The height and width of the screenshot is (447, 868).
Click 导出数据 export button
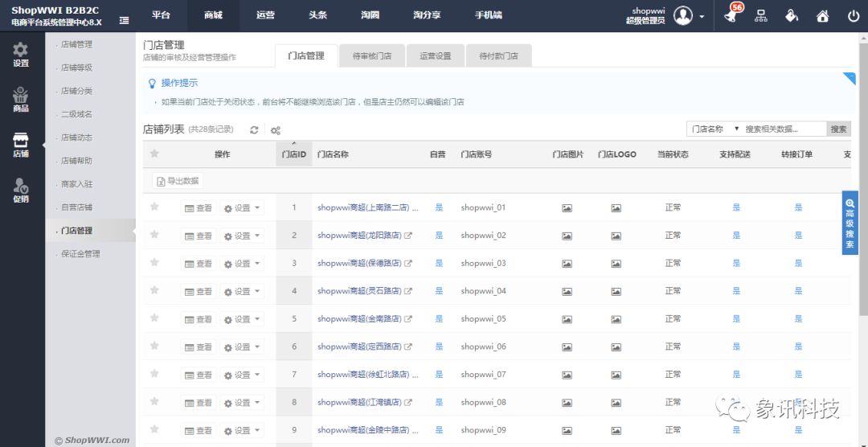178,181
